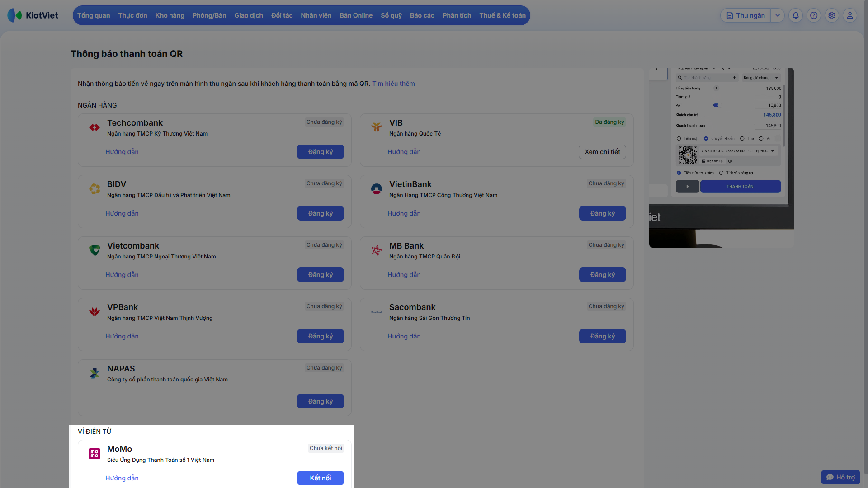The height and width of the screenshot is (488, 868).
Task: Open the user account icon
Action: pyautogui.click(x=850, y=15)
